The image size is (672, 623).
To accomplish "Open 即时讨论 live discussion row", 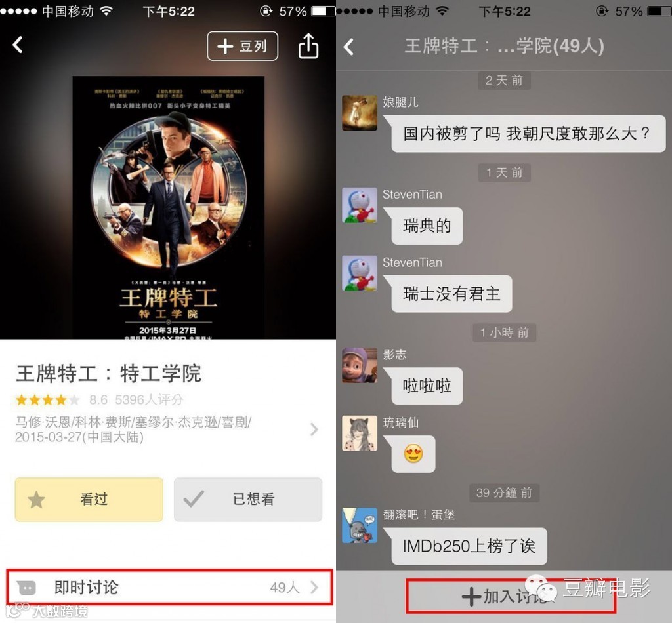I will click(x=170, y=587).
